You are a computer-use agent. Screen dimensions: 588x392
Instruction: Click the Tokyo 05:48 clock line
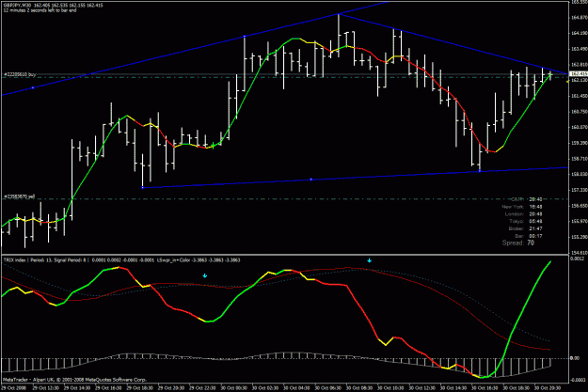click(526, 221)
